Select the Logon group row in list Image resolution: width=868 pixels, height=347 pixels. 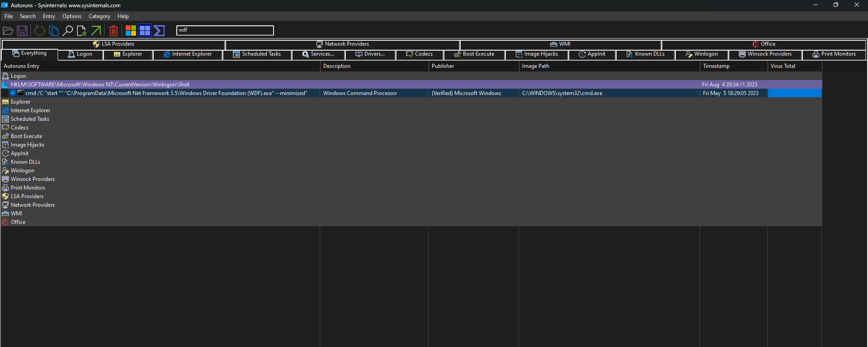tap(411, 76)
